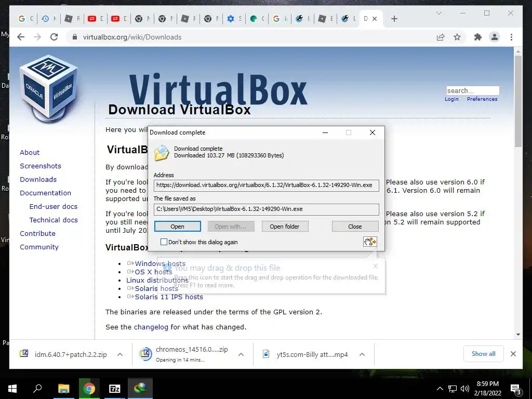Click the Preferences link

482,99
